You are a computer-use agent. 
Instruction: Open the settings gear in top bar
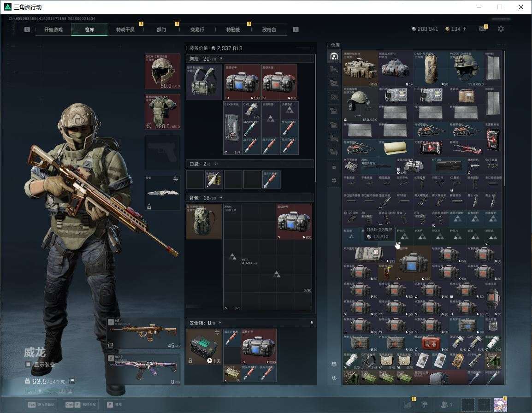(501, 29)
